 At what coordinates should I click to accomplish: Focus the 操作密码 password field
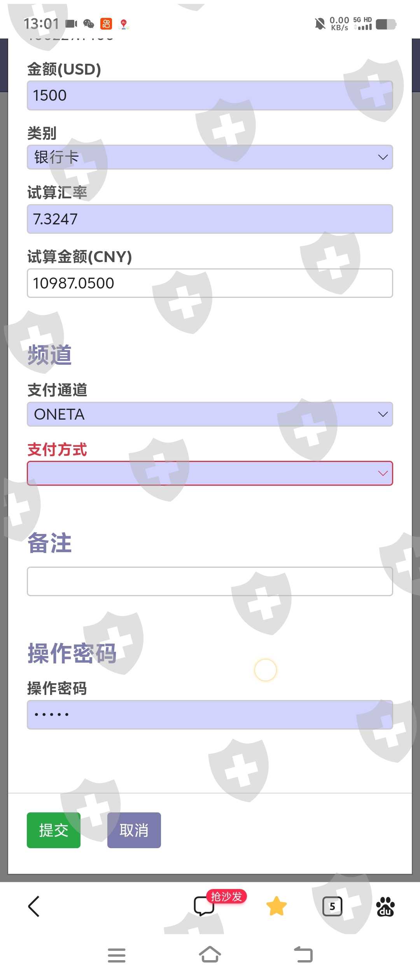coord(210,714)
